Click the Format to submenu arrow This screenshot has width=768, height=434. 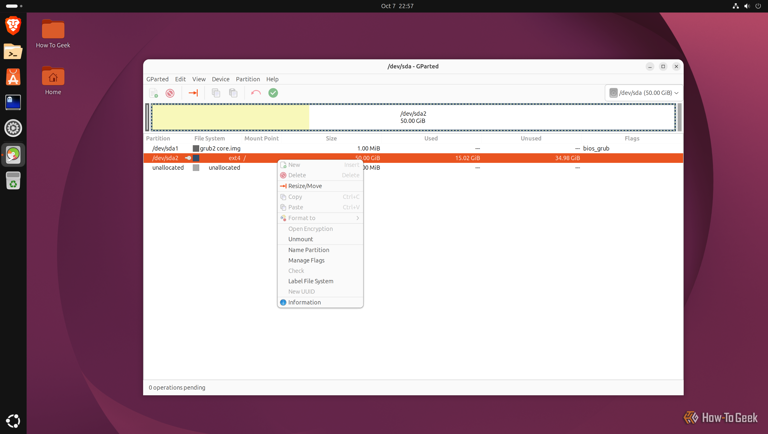tap(358, 218)
